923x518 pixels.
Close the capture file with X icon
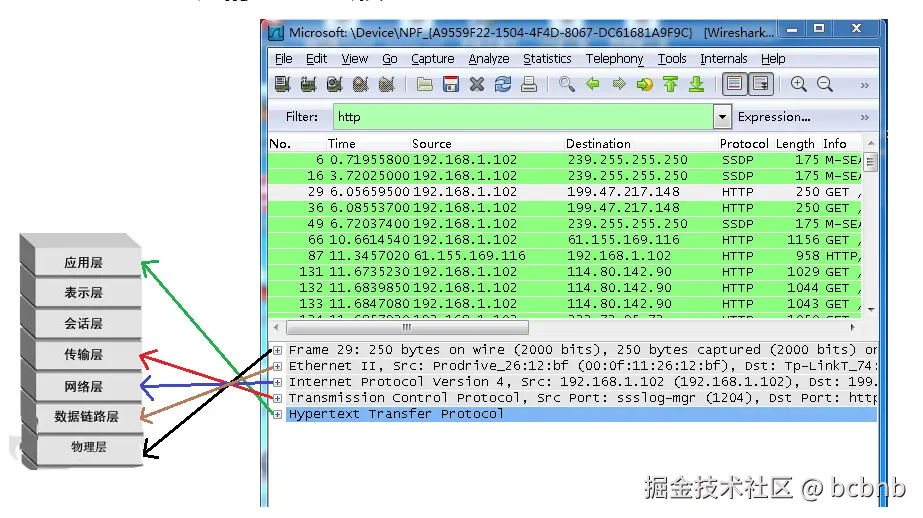[477, 84]
